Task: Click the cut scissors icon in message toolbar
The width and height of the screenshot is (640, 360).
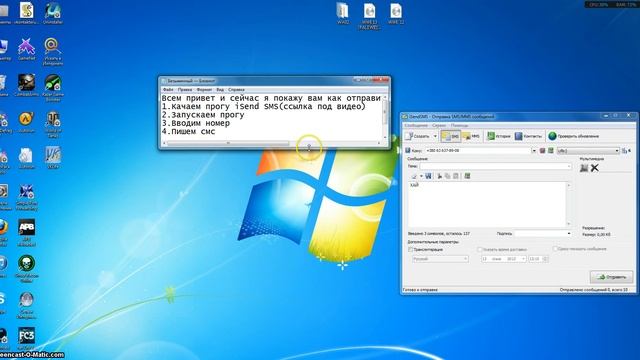Action: click(x=440, y=176)
